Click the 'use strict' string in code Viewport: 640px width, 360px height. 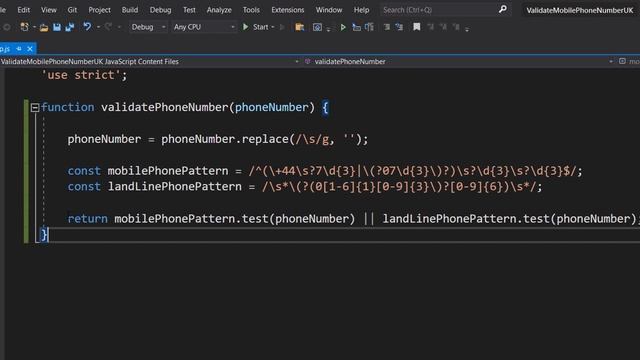click(81, 75)
